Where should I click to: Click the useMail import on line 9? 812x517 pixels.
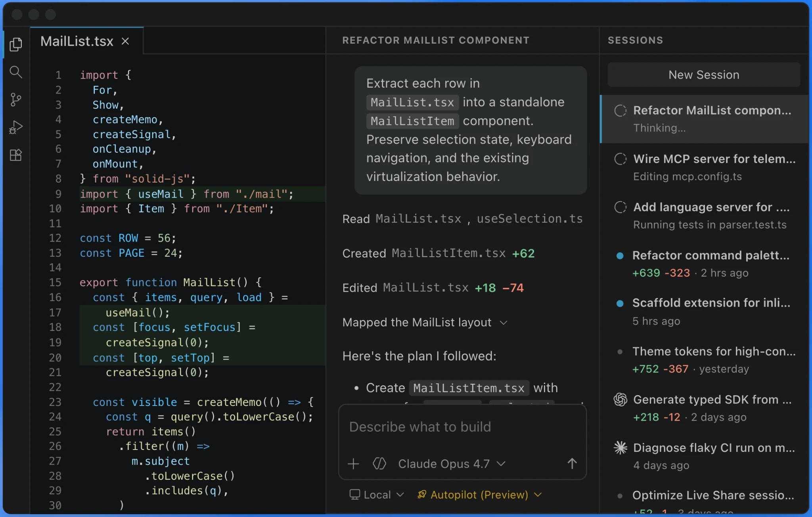(x=161, y=194)
